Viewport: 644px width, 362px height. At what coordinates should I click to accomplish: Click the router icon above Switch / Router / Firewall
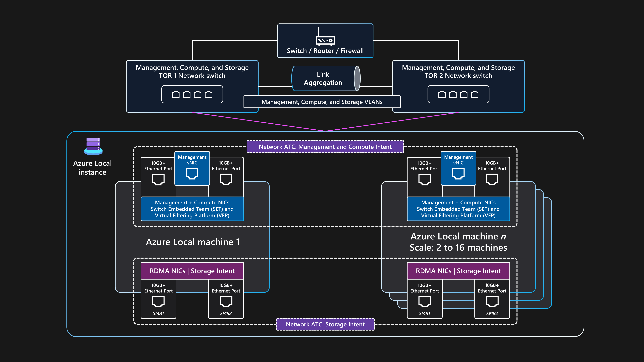point(325,36)
